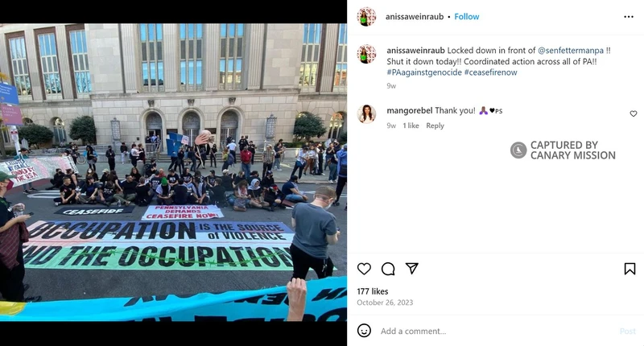
Task: Open anissaweinraub avatar in post header
Action: [366, 17]
